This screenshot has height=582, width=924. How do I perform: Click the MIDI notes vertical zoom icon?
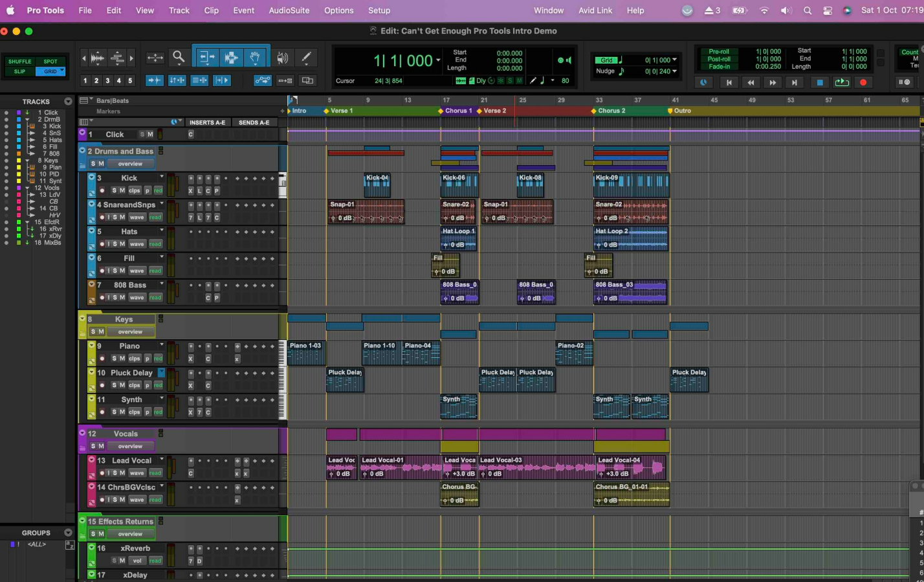point(117,58)
